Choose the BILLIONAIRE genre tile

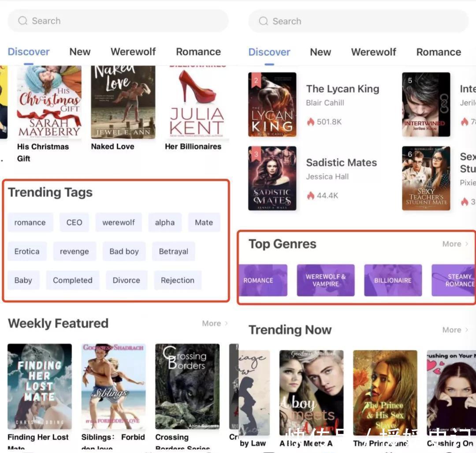click(393, 280)
